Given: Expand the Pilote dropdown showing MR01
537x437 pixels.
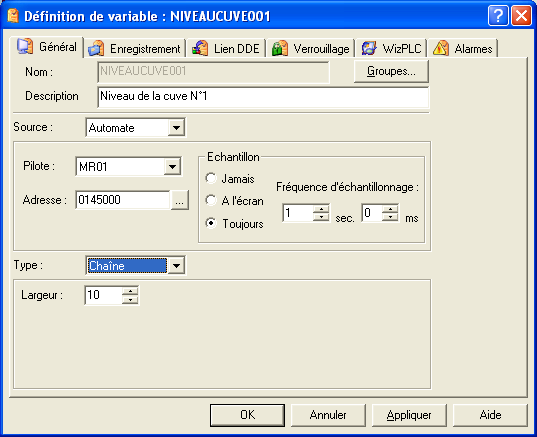Looking at the screenshot, I should pyautogui.click(x=128, y=167).
